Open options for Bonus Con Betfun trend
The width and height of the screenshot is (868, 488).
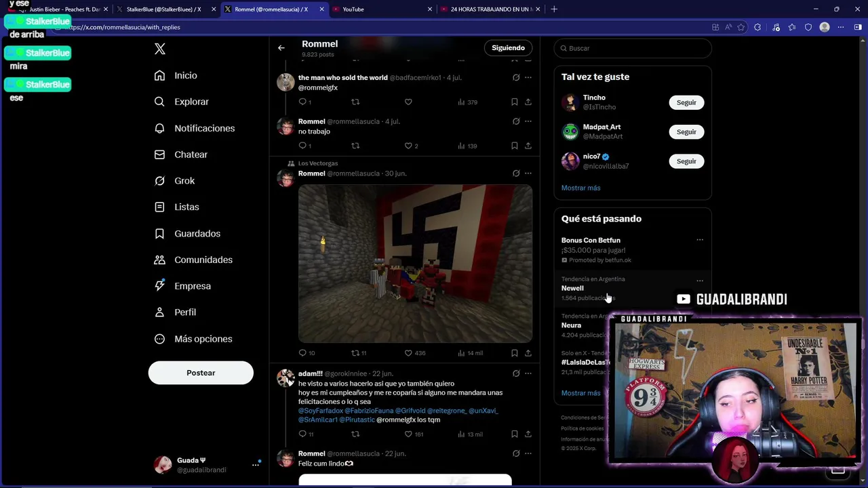700,240
